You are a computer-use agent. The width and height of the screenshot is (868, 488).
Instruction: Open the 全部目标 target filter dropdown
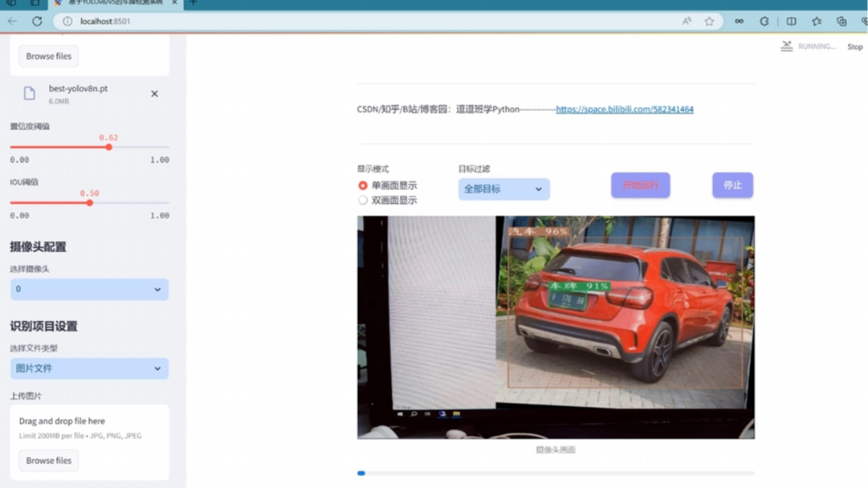[503, 189]
